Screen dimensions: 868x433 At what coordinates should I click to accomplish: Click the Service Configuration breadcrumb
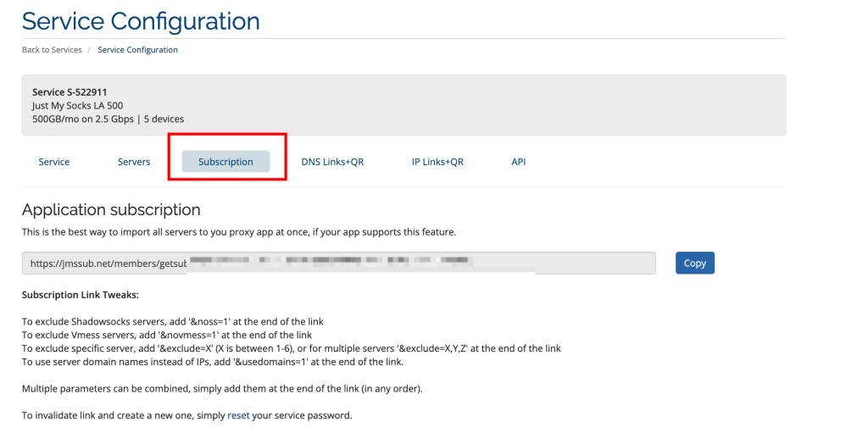click(138, 50)
